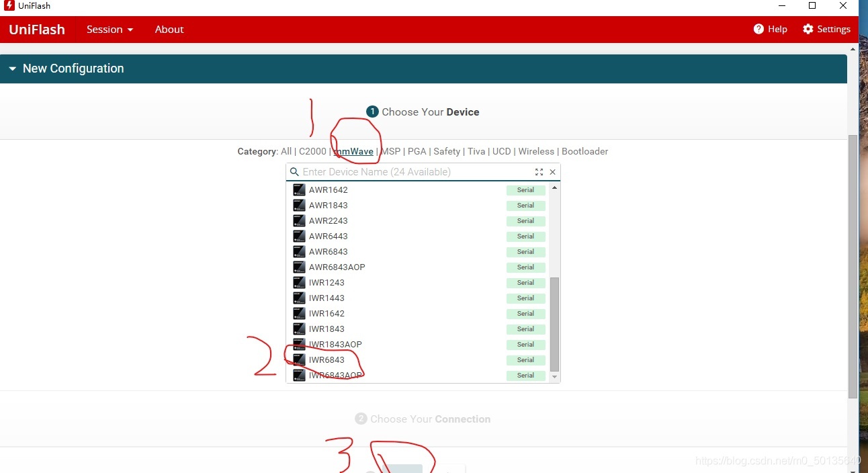Click the Serial badge for IWR1443
Image resolution: width=868 pixels, height=473 pixels.
coord(525,298)
